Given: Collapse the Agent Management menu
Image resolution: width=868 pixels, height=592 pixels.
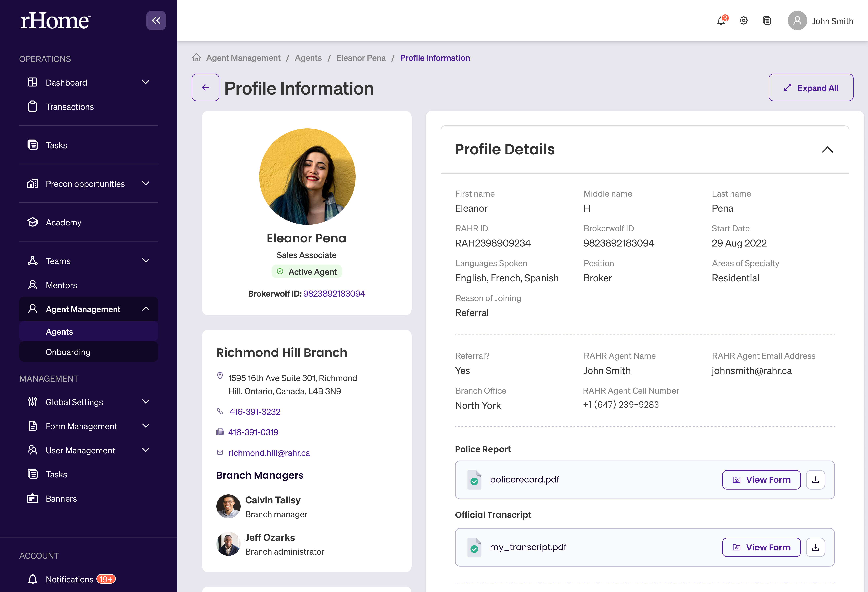Looking at the screenshot, I should (x=146, y=309).
